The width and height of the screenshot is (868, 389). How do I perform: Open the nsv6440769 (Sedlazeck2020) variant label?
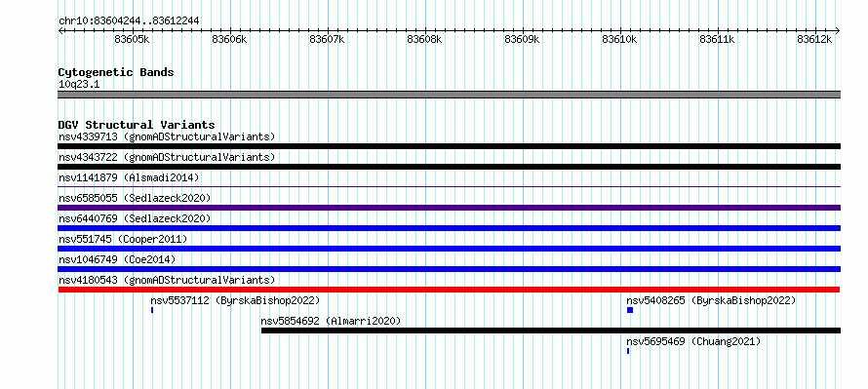(x=135, y=218)
